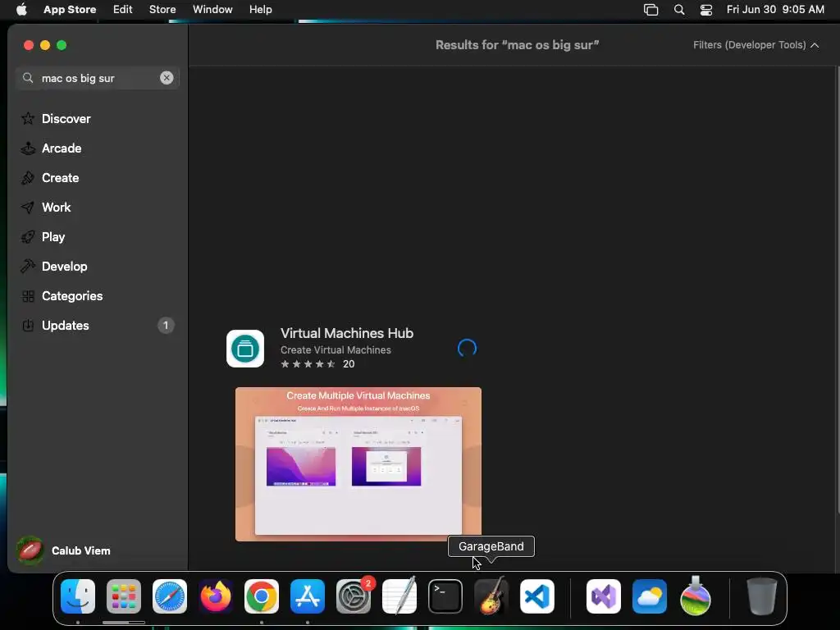Open TextEdit from the Dock
Image resolution: width=840 pixels, height=630 pixels.
click(399, 596)
